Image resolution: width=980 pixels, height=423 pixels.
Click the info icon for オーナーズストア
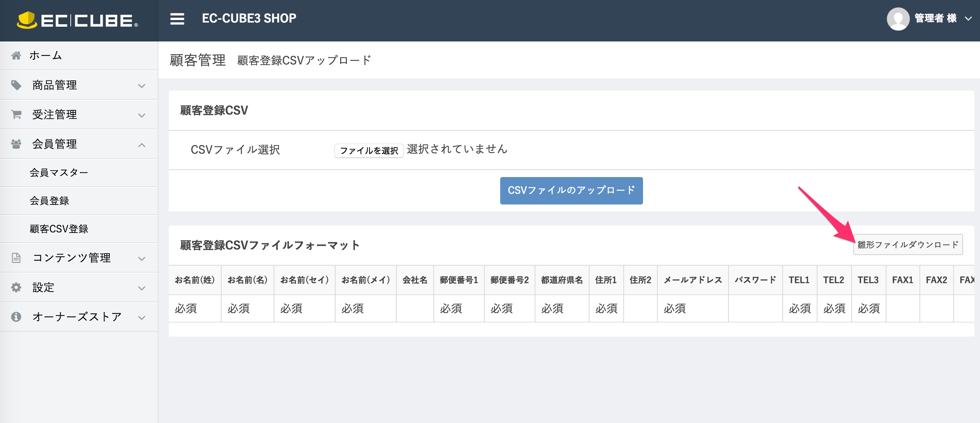click(x=16, y=316)
